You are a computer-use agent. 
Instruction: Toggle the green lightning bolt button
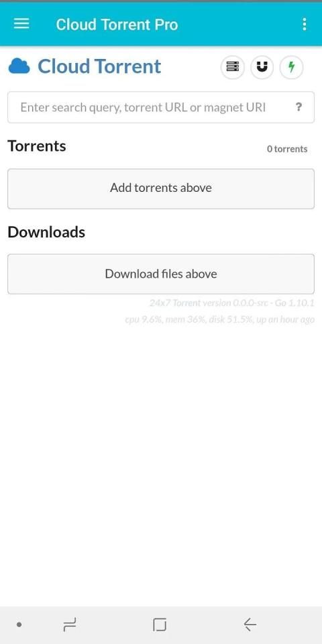pyautogui.click(x=292, y=66)
